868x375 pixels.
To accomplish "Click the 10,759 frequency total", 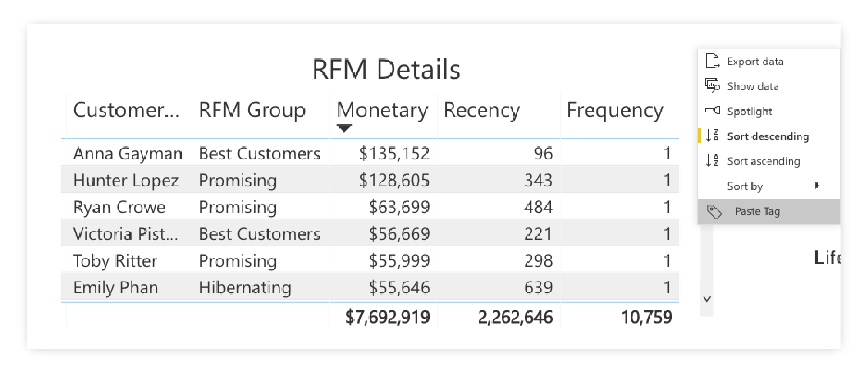I will coord(647,317).
